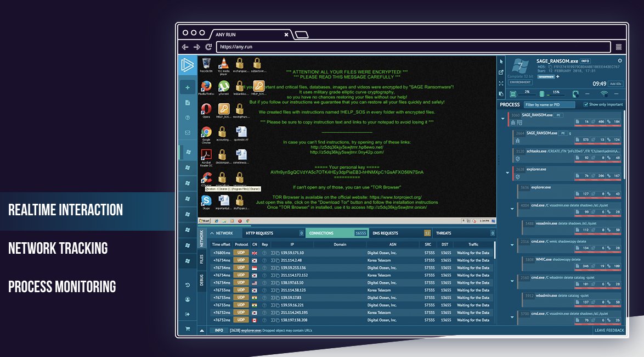This screenshot has height=357, width=644.
Task: Select the connection row with IP 139.59.171.10
Action: [x=352, y=253]
